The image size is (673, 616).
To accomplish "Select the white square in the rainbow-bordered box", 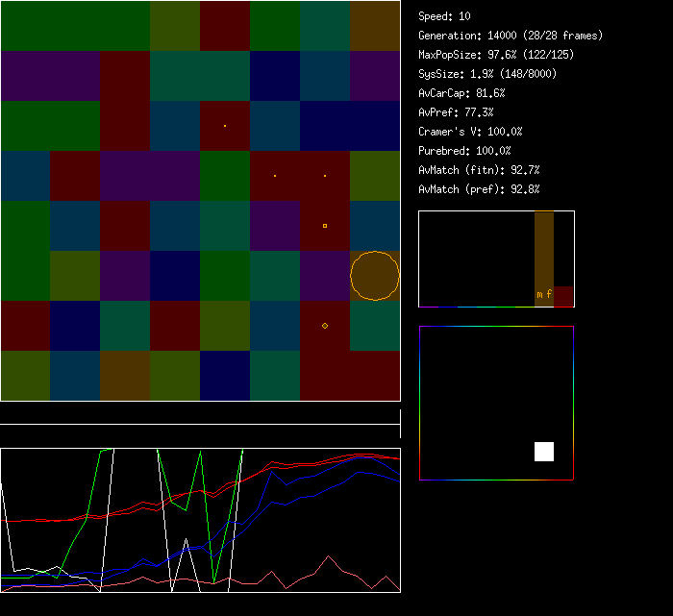I will point(544,452).
